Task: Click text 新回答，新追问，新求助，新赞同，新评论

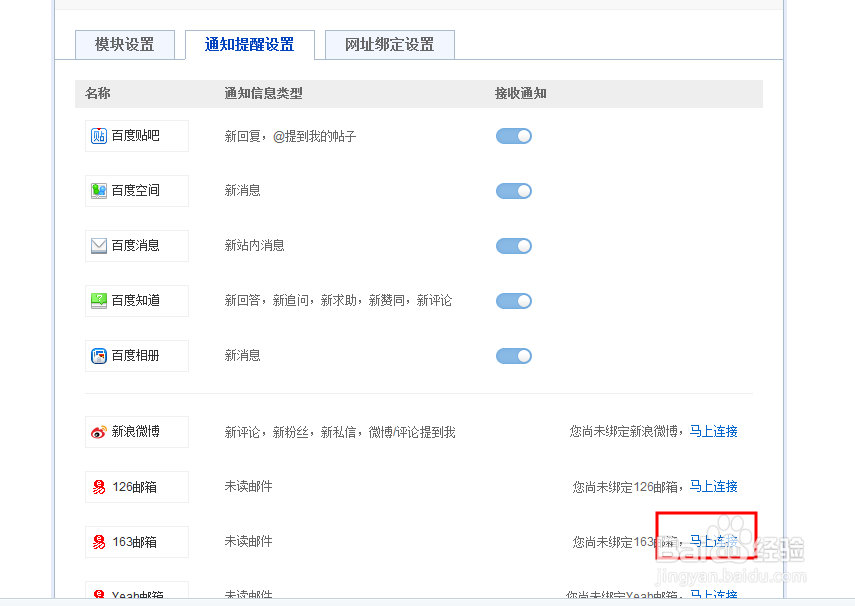Action: tap(338, 301)
